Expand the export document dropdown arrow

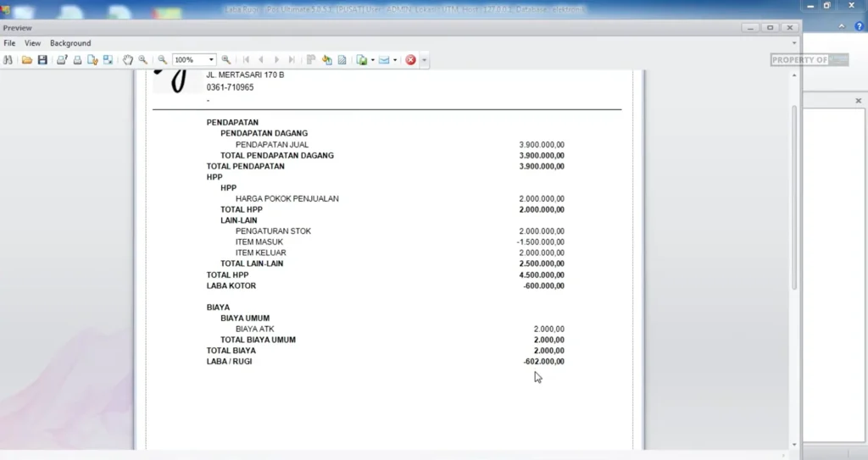[x=372, y=60]
